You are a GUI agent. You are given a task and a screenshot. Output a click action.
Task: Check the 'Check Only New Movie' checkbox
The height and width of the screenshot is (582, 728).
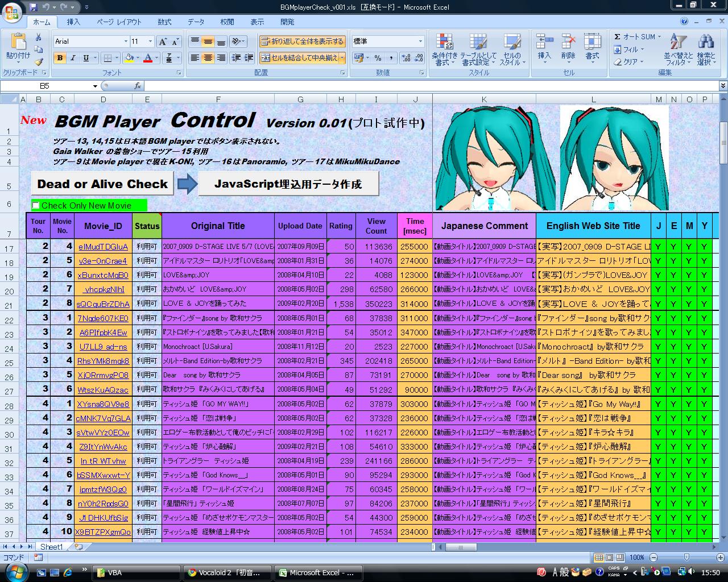pyautogui.click(x=36, y=206)
